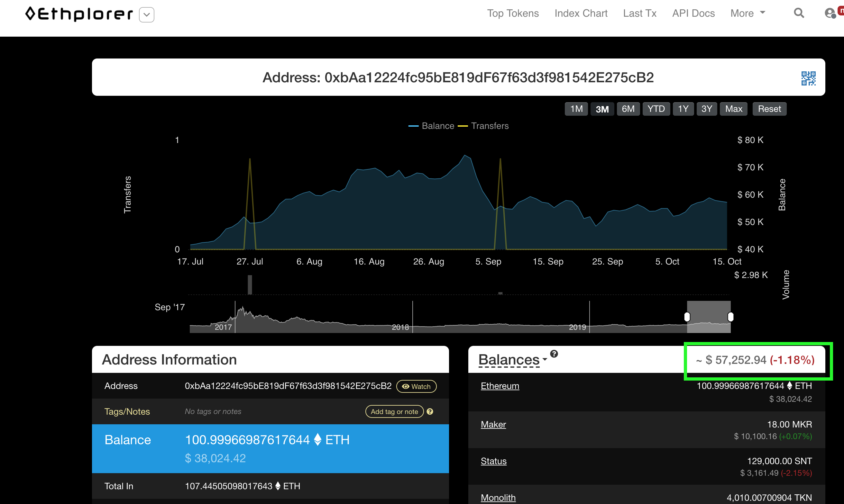Click help icon beside Add tag or note
This screenshot has height=504, width=844.
(430, 412)
